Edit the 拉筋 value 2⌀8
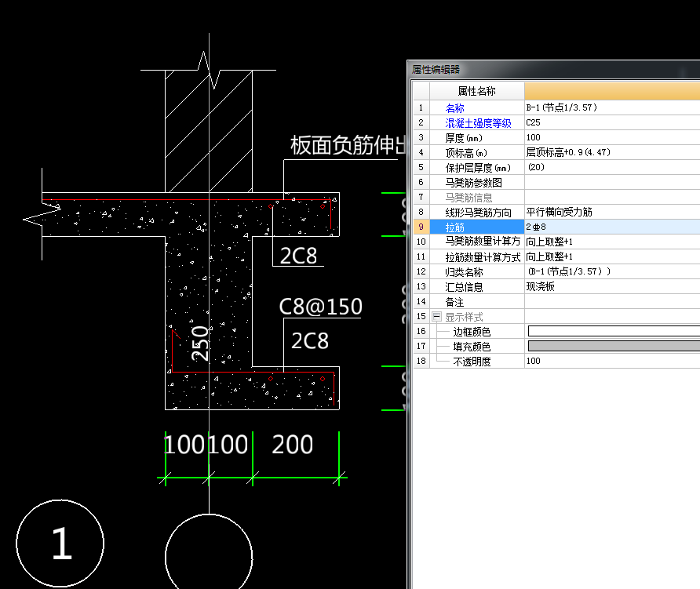 coord(612,227)
